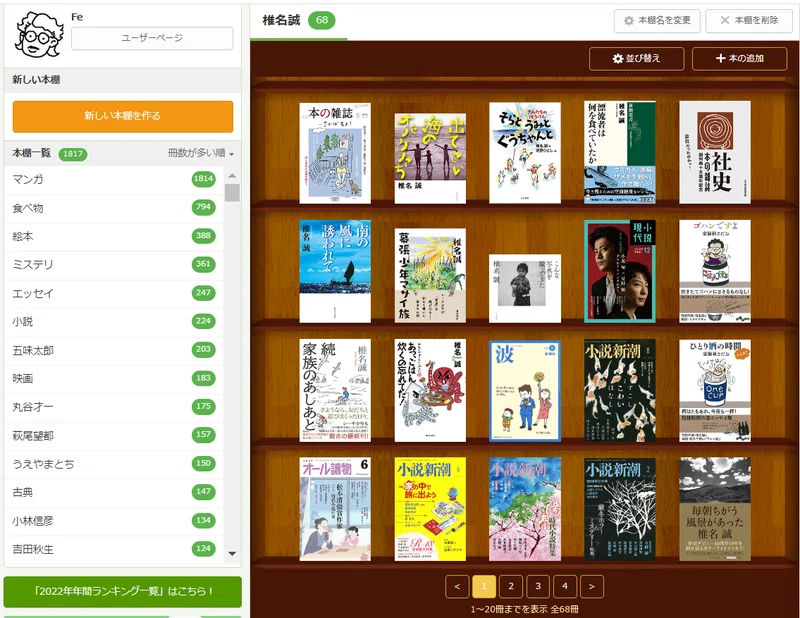Select the エッセイ shelf
The height and width of the screenshot is (618, 800).
click(114, 293)
